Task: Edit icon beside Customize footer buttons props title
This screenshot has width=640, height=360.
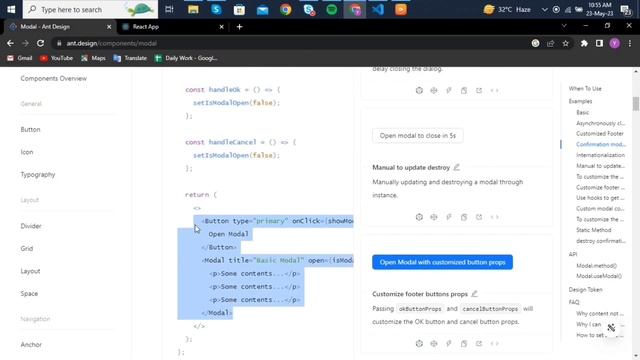Action: tap(474, 293)
